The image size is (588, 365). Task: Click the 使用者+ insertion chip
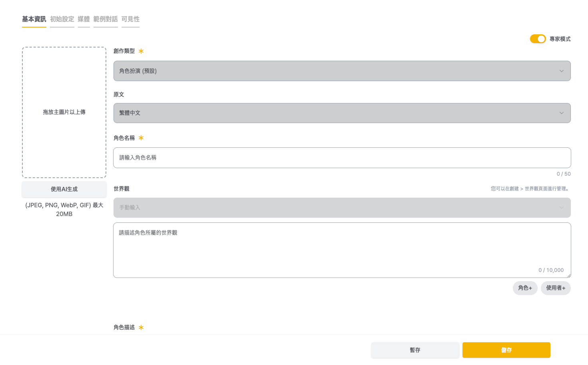[556, 288]
